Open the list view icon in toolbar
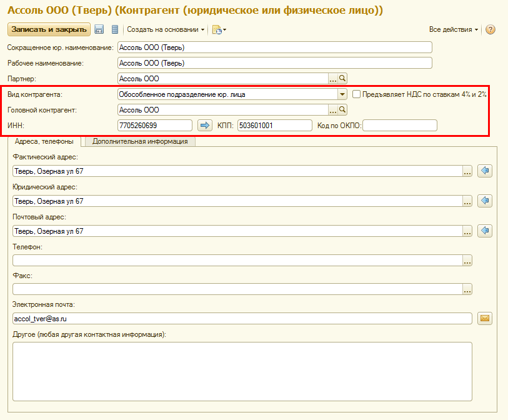 point(115,29)
